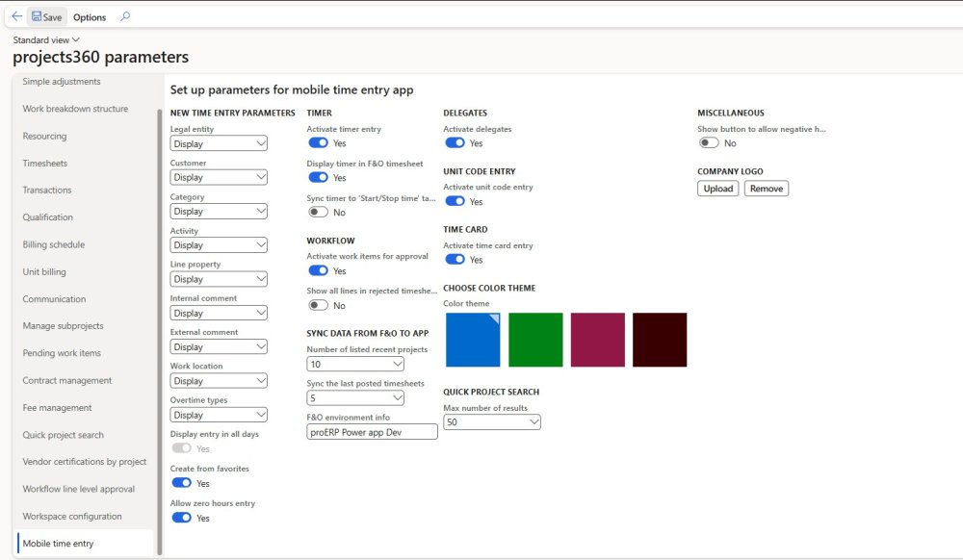Open the Legal entity dropdown
The image size is (963, 560).
[x=219, y=143]
